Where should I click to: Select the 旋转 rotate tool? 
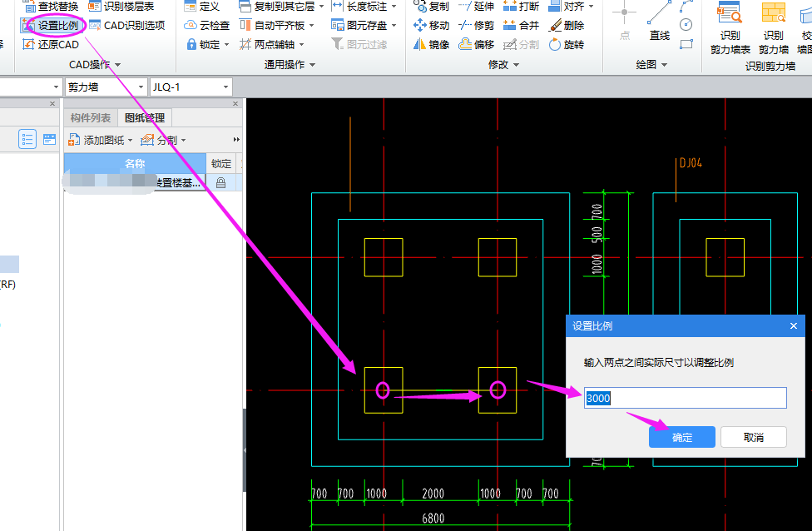pos(567,45)
